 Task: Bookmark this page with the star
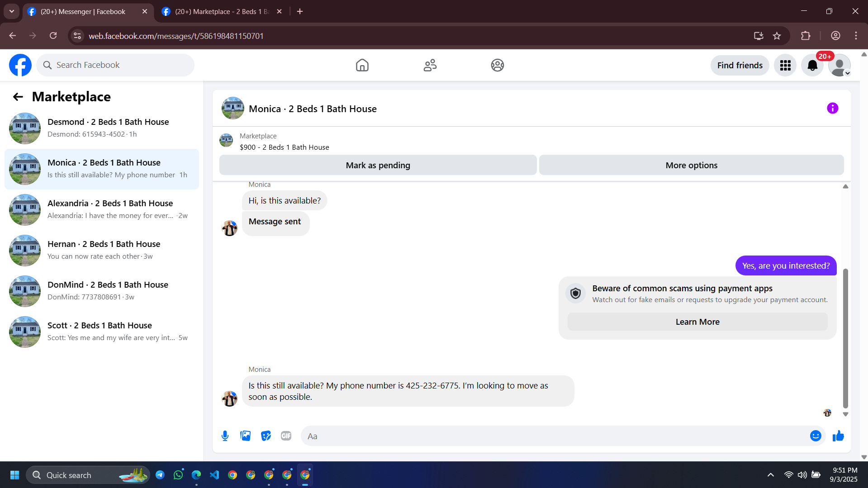pos(777,36)
